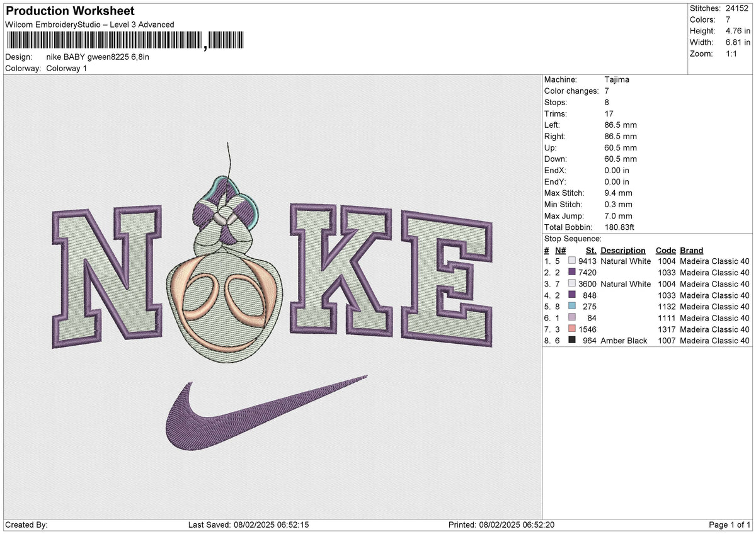Click the design barcode at top

[125, 42]
